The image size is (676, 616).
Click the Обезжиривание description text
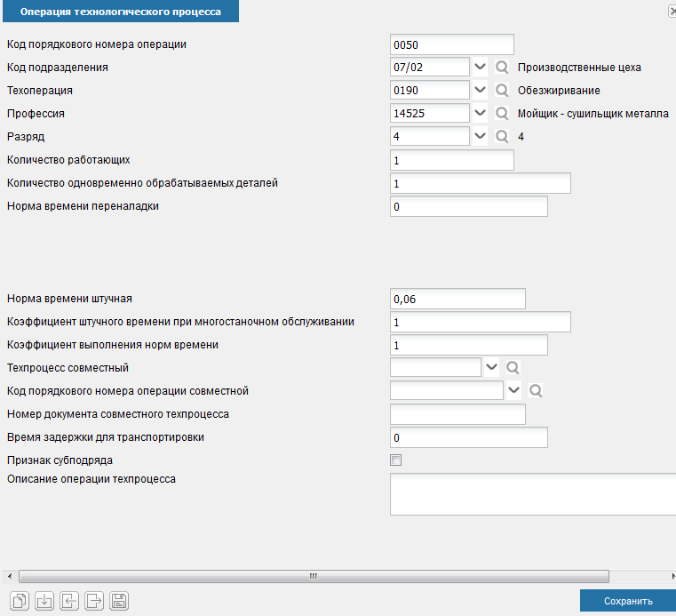[x=559, y=90]
